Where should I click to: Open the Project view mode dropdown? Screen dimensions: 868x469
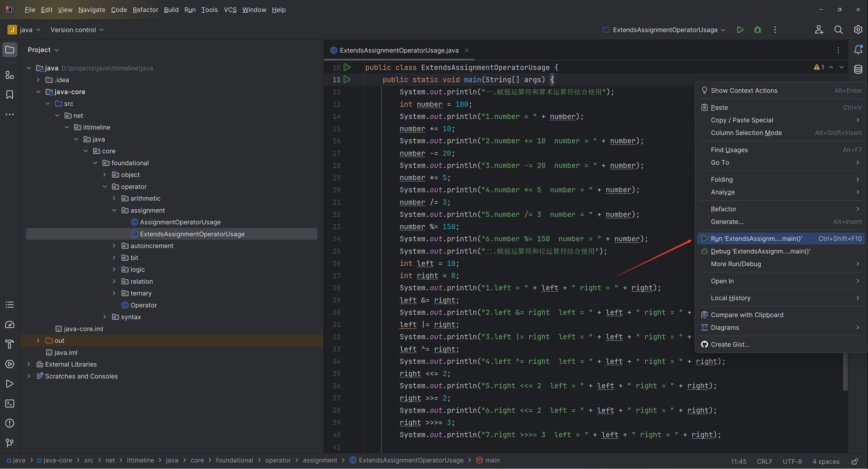43,50
